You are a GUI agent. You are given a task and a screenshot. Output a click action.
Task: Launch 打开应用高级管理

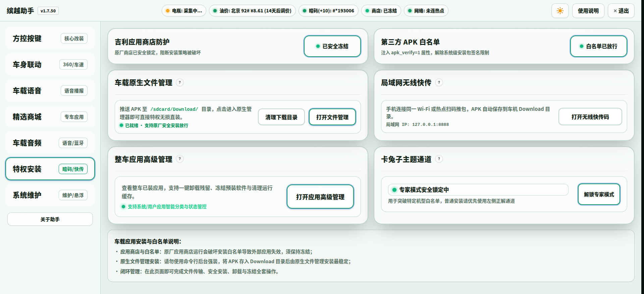320,197
